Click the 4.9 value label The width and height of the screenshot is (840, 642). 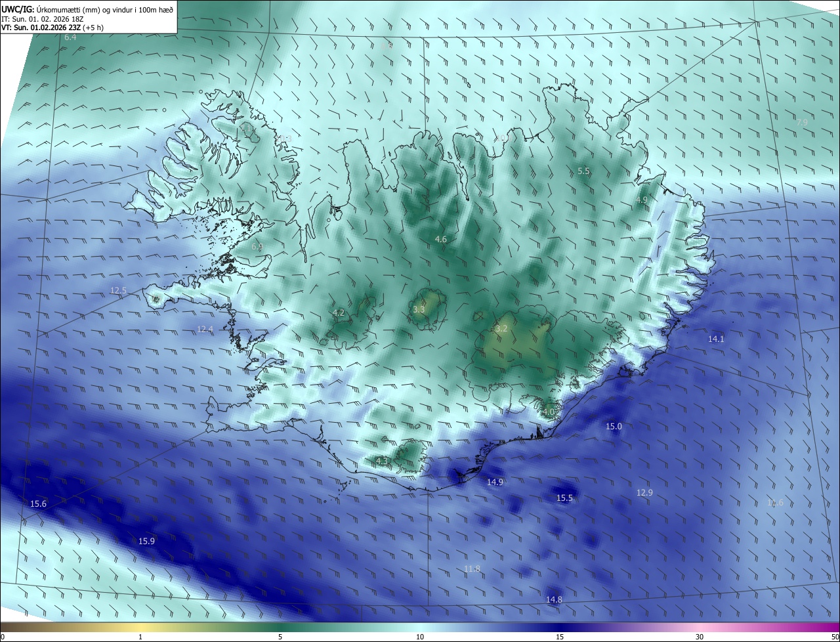pyautogui.click(x=642, y=200)
